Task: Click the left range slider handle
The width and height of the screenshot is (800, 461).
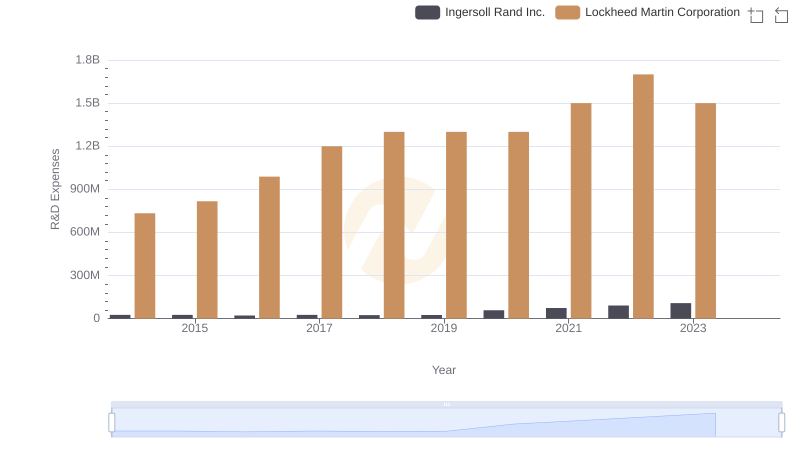Action: pos(112,422)
